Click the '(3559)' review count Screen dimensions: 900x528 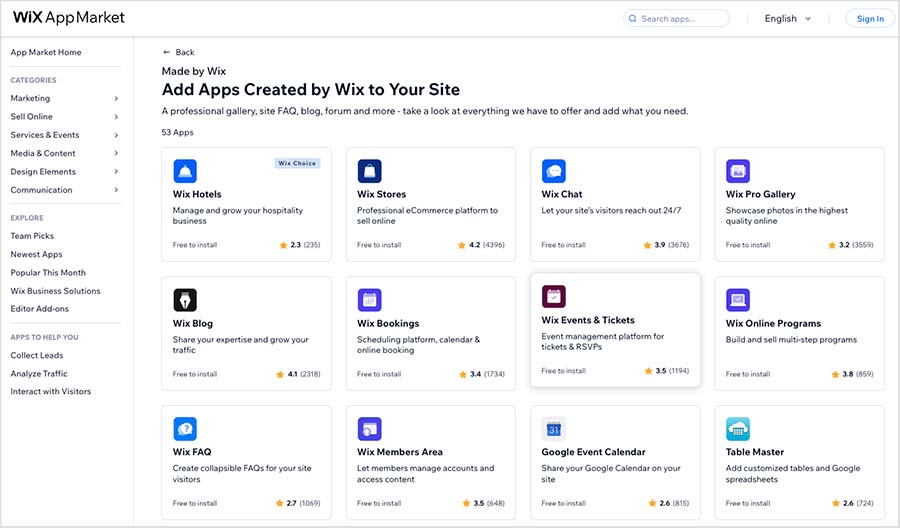pyautogui.click(x=863, y=245)
